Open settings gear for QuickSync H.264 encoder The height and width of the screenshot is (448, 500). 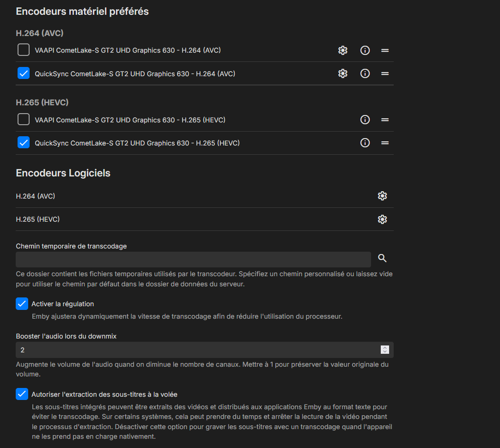click(x=343, y=73)
